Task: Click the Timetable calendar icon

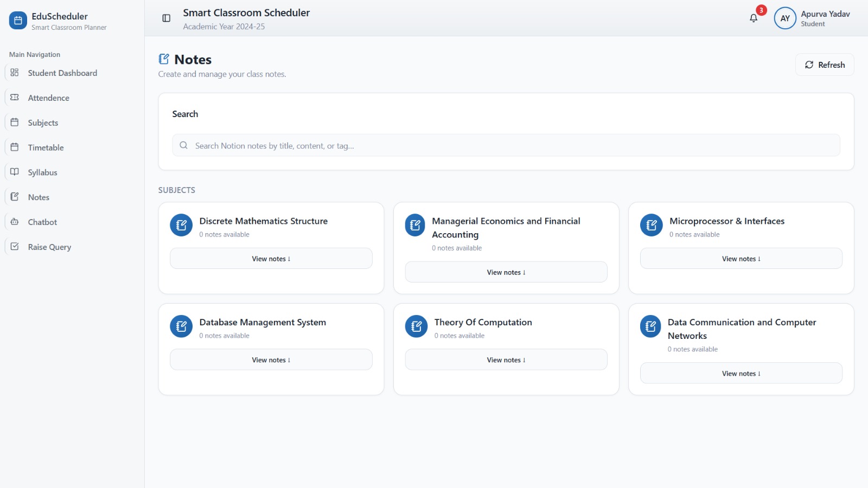Action: point(15,147)
